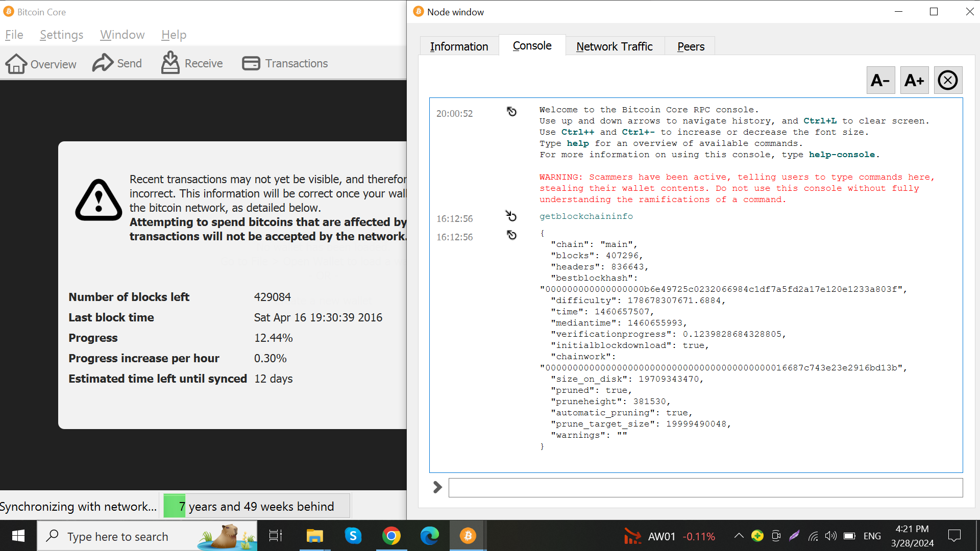Open volume control in system tray
This screenshot has height=551, width=980.
pyautogui.click(x=831, y=536)
